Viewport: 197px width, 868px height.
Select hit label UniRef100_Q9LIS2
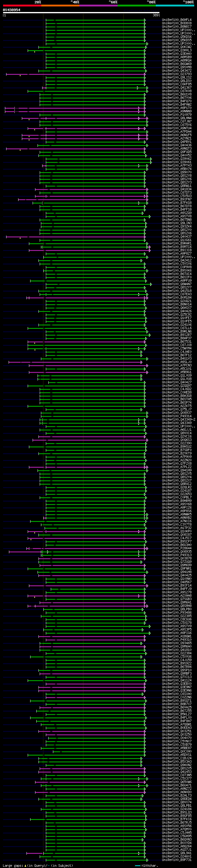point(177,78)
